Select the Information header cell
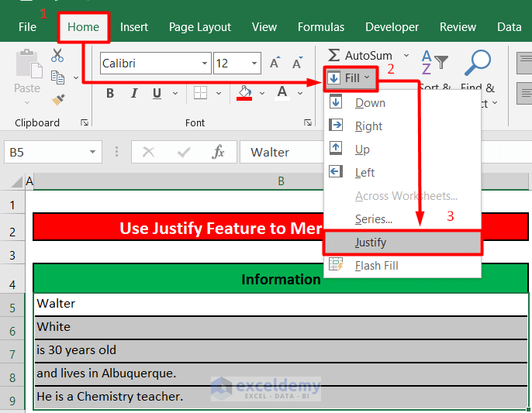The image size is (532, 413). point(281,278)
